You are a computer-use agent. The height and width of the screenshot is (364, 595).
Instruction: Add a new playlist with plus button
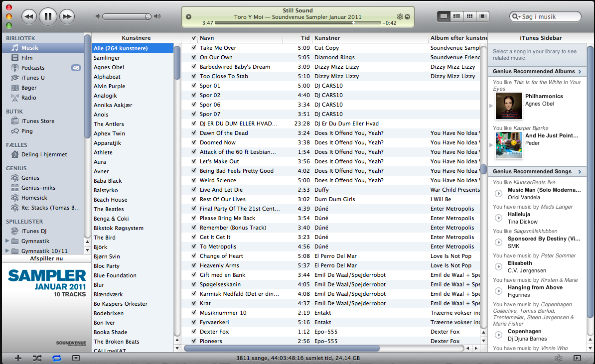click(x=18, y=358)
